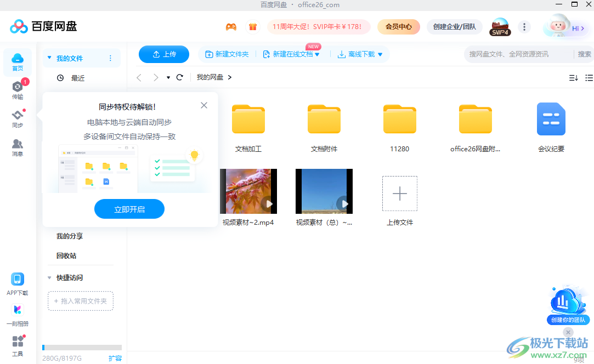Expand the 新建在线文档 dropdown
Image resolution: width=594 pixels, height=364 pixels.
click(317, 54)
